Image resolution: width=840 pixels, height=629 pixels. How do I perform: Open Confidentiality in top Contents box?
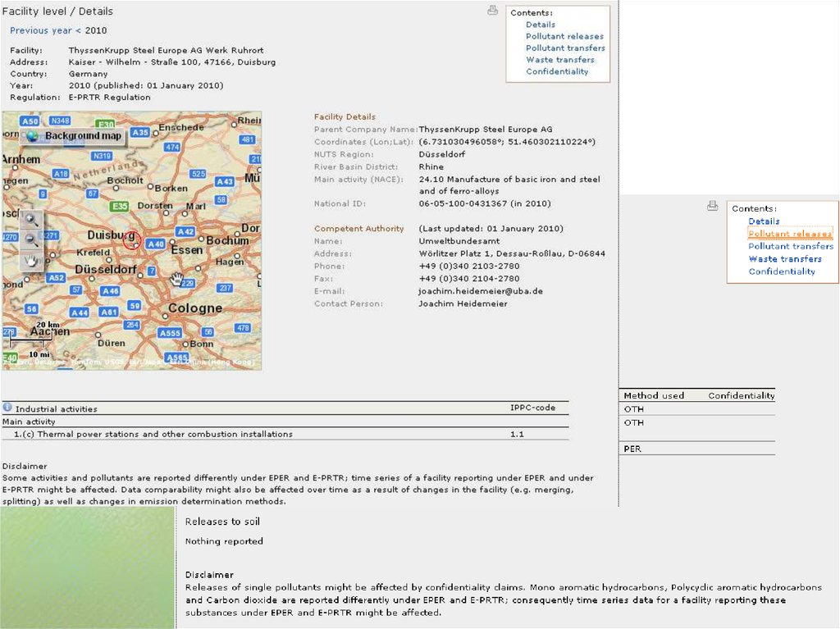coord(557,71)
